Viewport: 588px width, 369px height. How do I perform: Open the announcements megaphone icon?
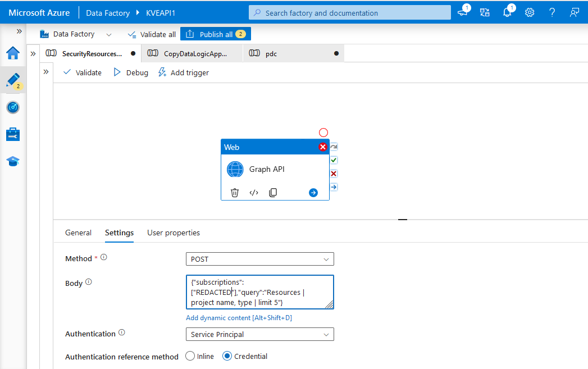click(463, 12)
